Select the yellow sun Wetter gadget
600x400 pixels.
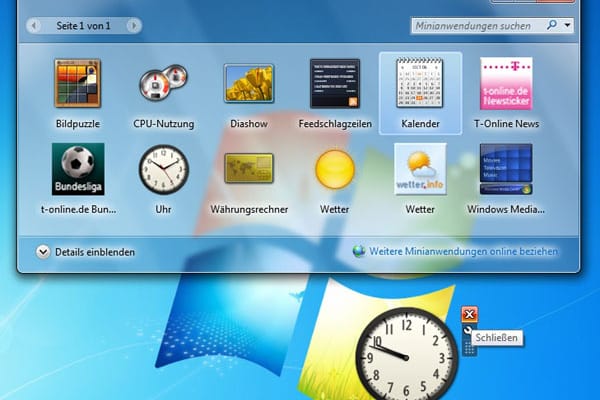coord(335,169)
